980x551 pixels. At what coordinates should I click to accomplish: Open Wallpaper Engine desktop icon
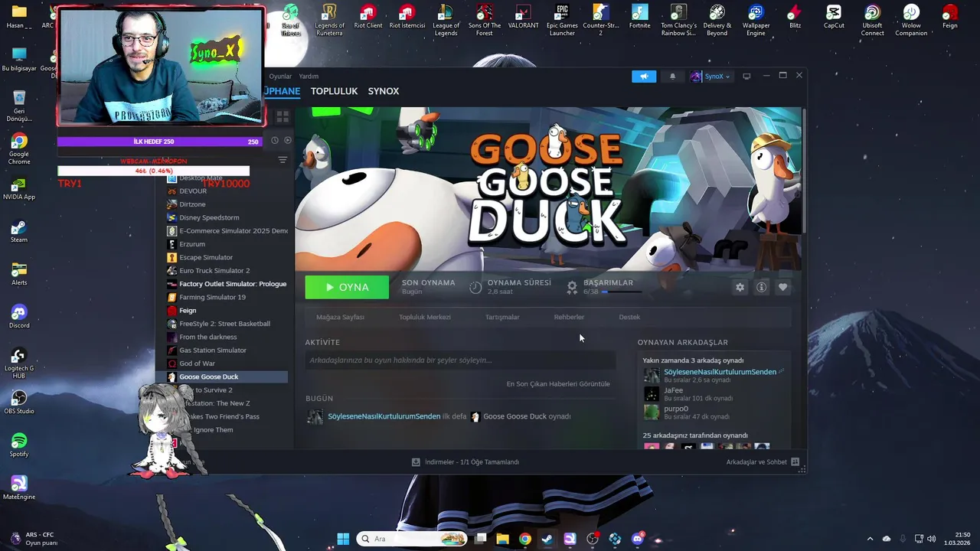756,21
